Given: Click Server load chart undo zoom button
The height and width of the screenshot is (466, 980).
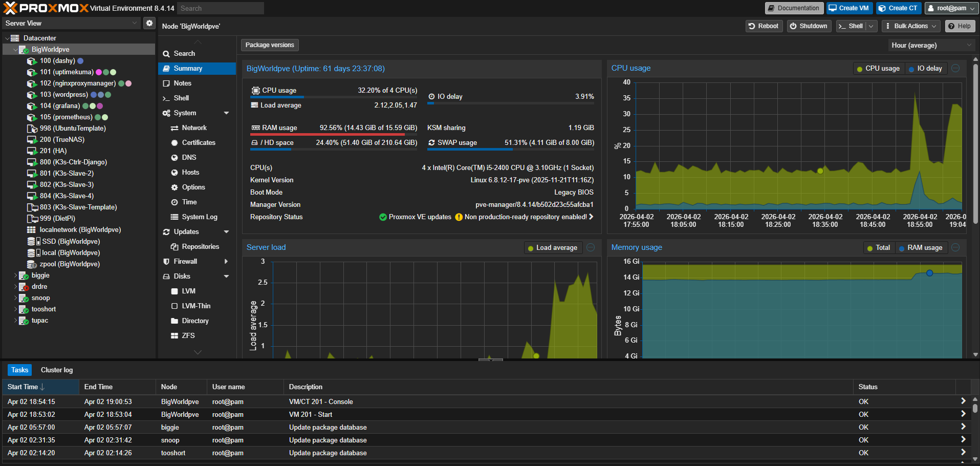Looking at the screenshot, I should click(591, 247).
